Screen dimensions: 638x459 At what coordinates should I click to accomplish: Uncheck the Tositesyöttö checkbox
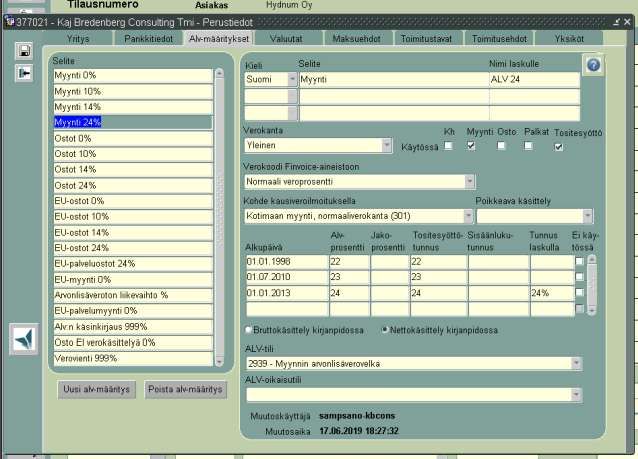point(559,147)
